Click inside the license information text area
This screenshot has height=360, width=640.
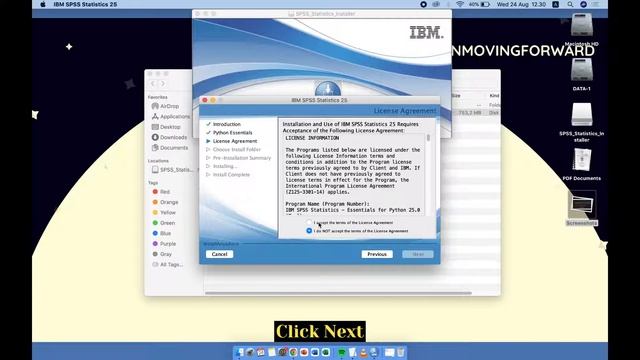(x=354, y=174)
